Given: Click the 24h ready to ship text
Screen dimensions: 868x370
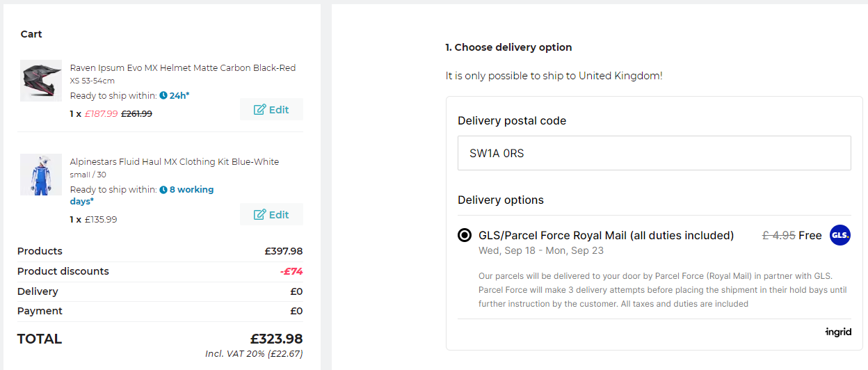Looking at the screenshot, I should click(x=179, y=95).
